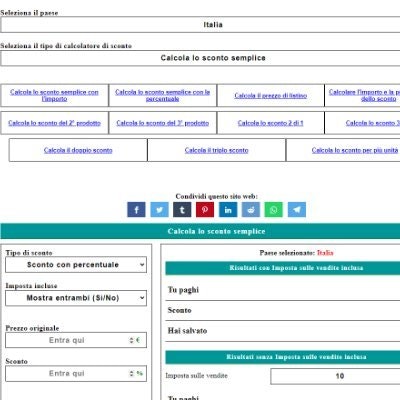
Task: Select the 'Tu paghi' row under included tax
Action: (283, 290)
